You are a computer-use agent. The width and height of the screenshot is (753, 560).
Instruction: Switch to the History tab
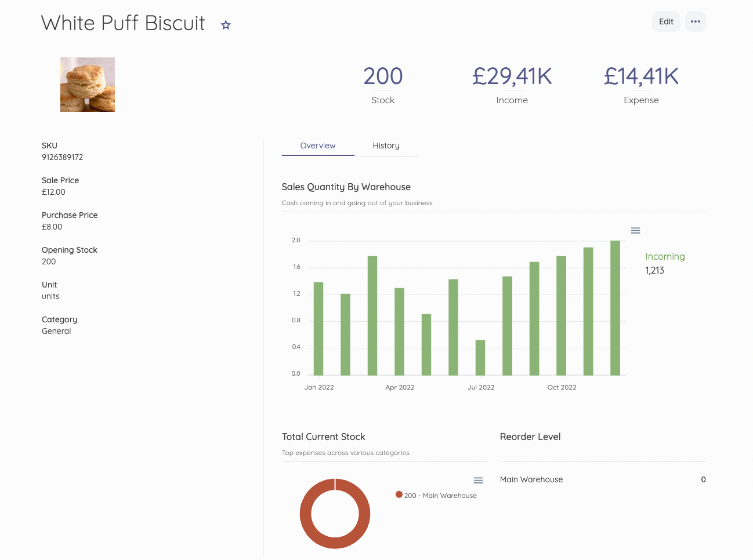coord(386,146)
